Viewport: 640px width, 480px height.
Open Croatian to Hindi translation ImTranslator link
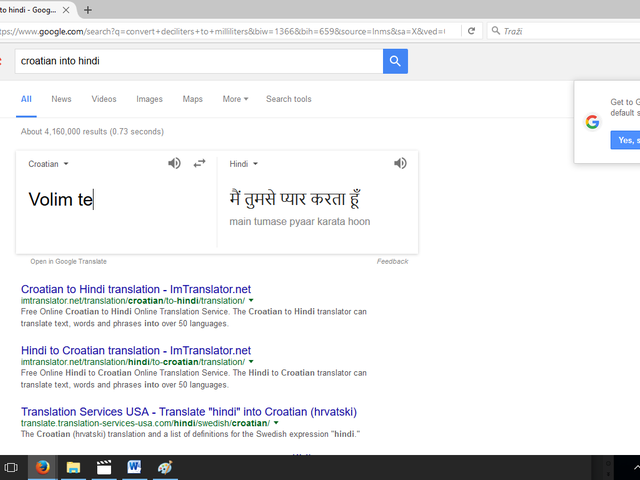pos(136,289)
